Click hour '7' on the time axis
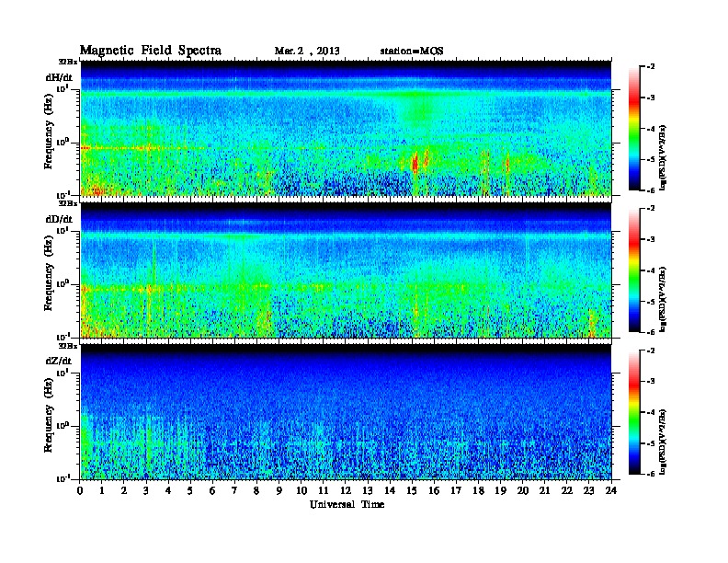The width and height of the screenshot is (728, 563). point(235,490)
